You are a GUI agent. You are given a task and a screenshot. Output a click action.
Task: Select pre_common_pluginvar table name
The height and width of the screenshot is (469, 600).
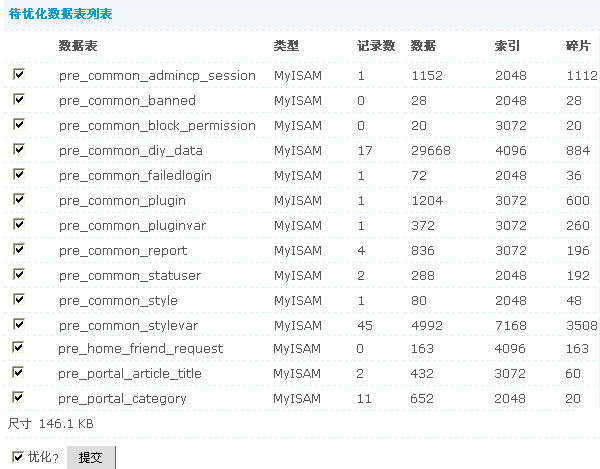(132, 226)
